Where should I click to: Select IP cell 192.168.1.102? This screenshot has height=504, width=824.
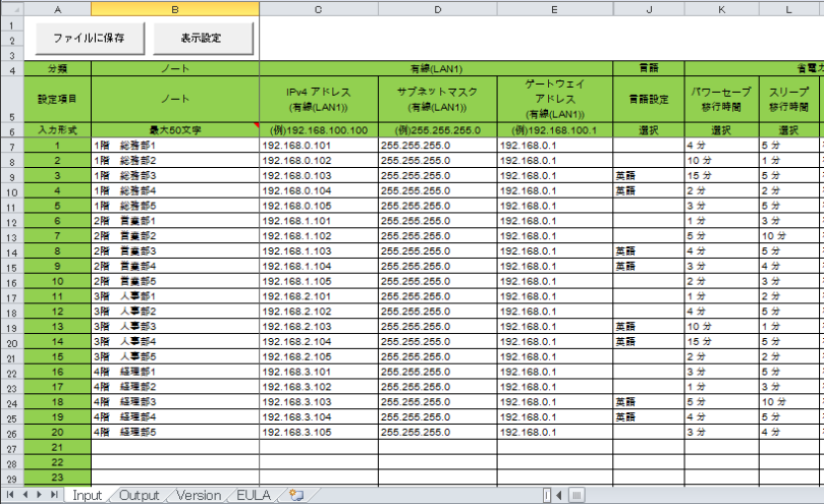319,236
